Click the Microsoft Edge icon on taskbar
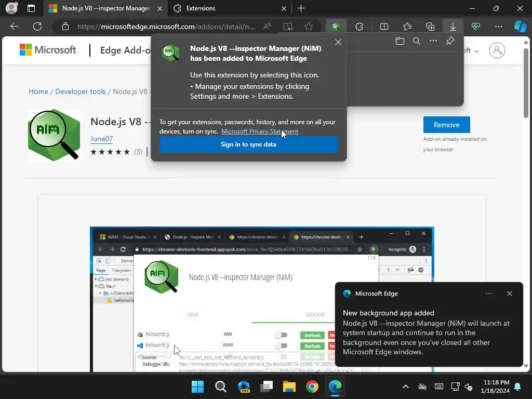 click(335, 387)
